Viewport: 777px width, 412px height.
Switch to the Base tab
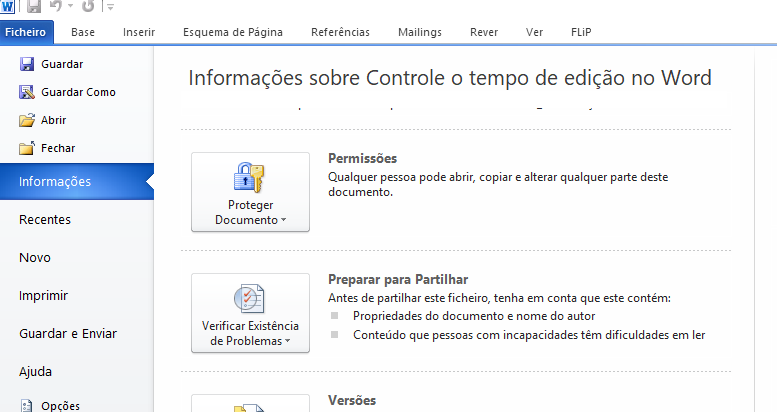(83, 32)
